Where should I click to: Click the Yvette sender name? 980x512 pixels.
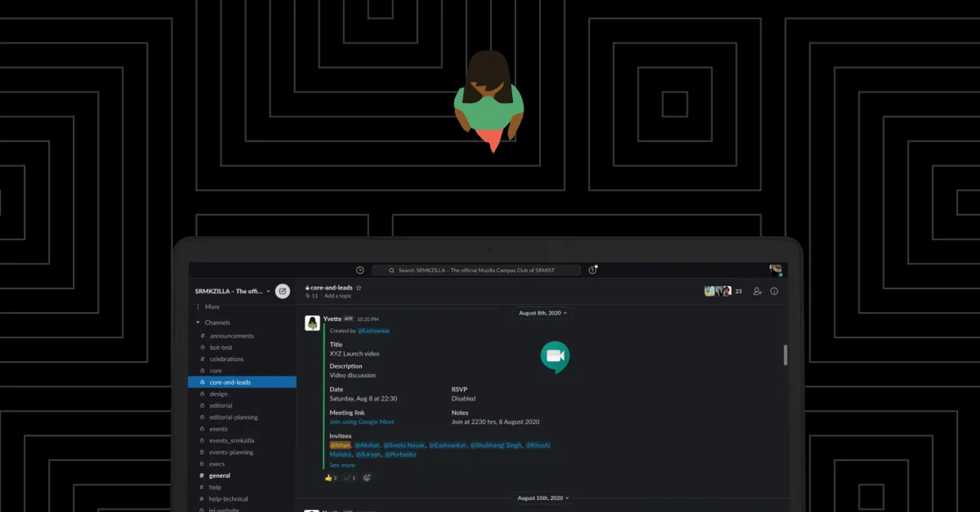click(x=332, y=319)
